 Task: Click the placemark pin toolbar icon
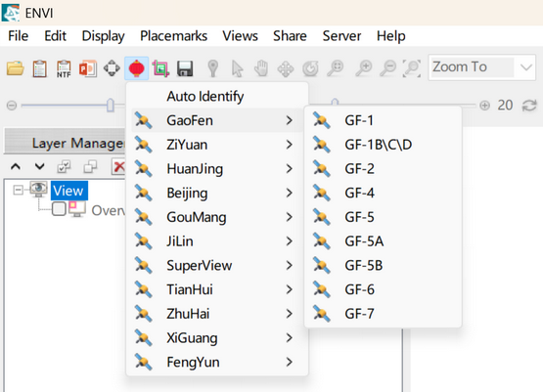pos(213,68)
